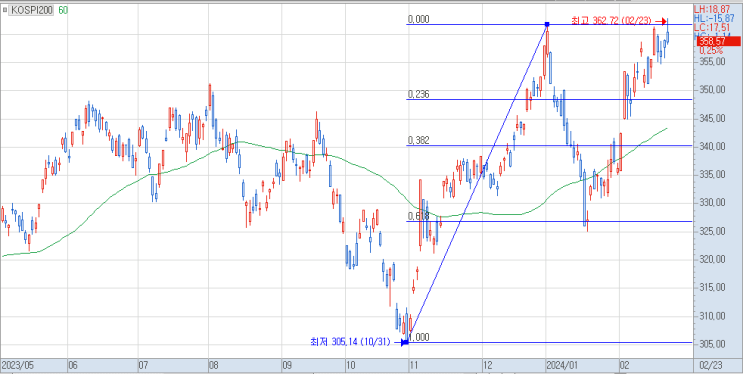Click the 345,00 price axis label
Screen dimensions: 743x374
tap(713, 118)
